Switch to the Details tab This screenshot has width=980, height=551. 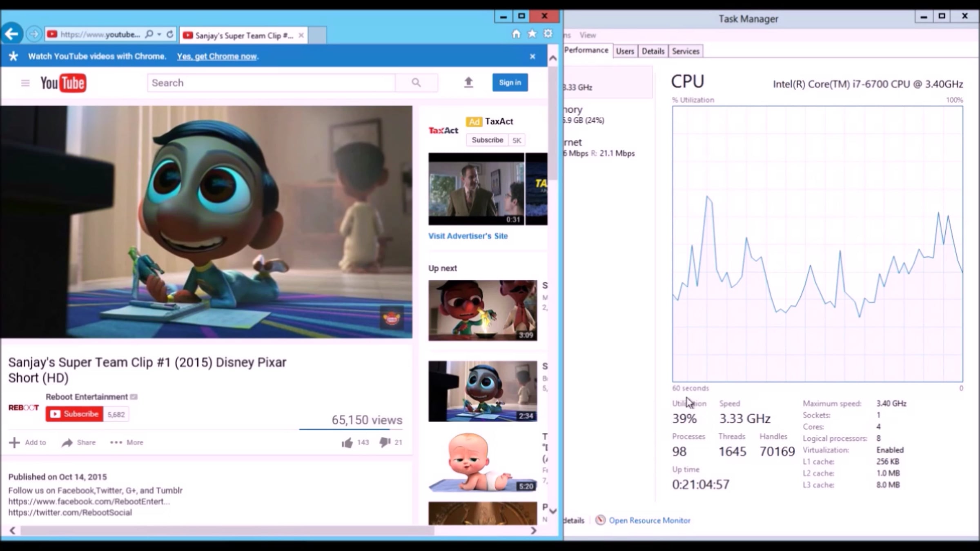(653, 51)
